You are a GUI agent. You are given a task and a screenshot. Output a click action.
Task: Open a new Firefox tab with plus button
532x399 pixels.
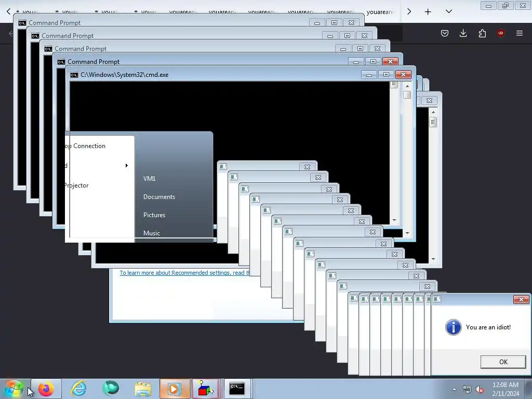tap(428, 12)
